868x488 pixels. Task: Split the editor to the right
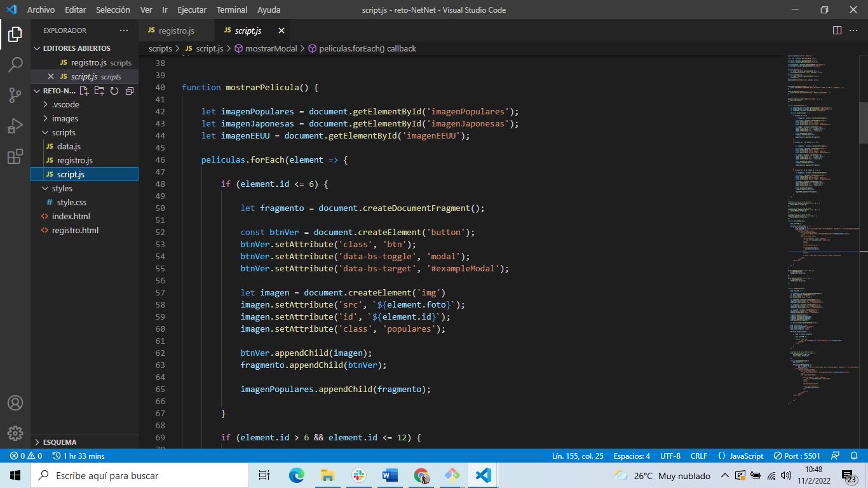[x=837, y=30]
